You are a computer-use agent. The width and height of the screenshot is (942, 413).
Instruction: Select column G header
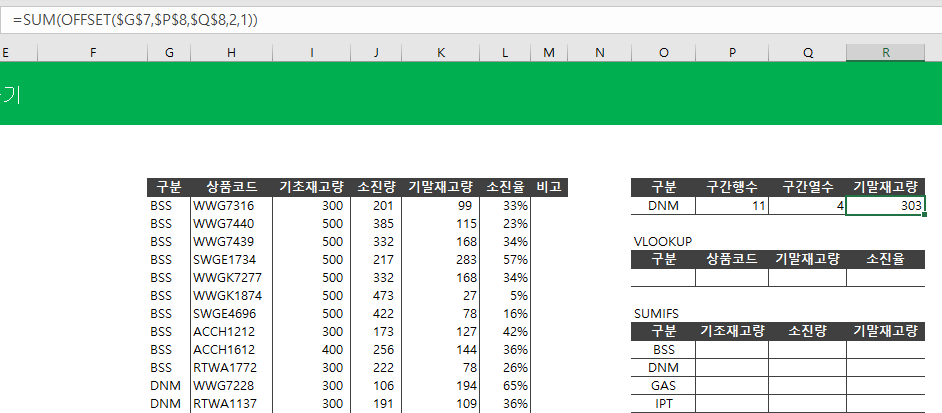click(169, 53)
